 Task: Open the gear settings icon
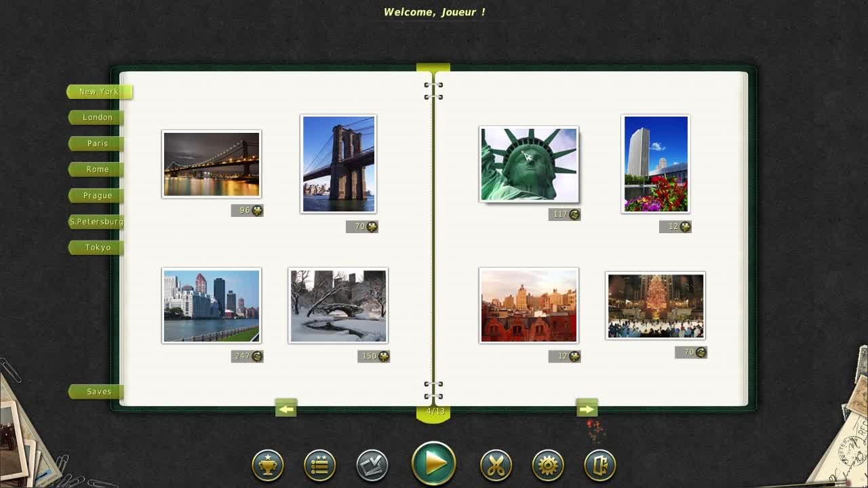pos(548,466)
